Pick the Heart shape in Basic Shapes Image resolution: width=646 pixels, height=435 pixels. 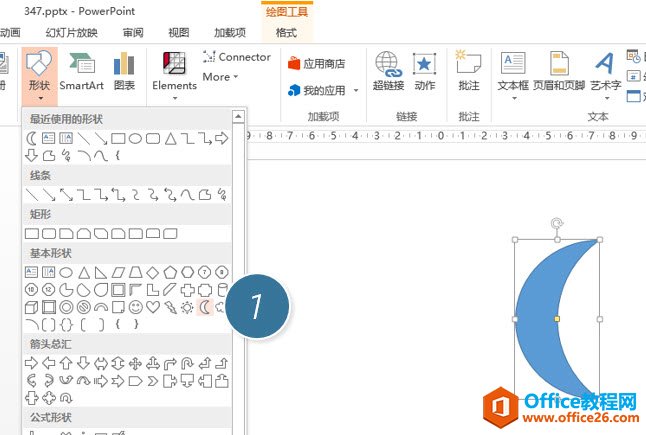point(153,307)
